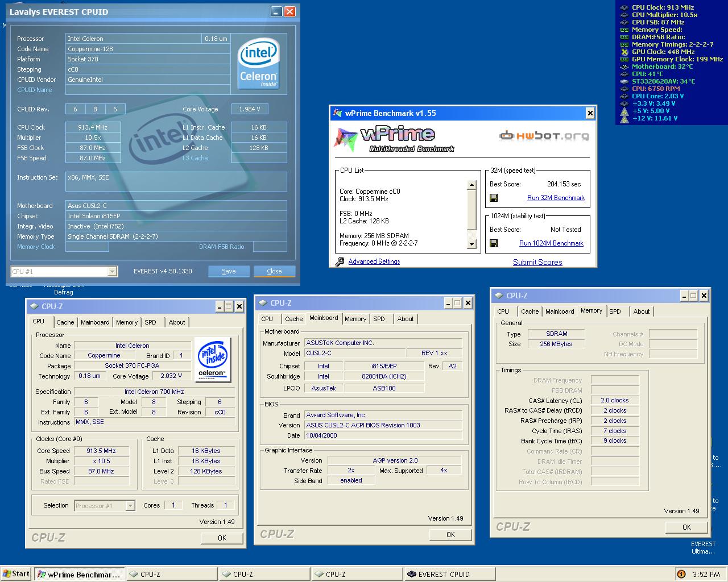This screenshot has width=728, height=582.
Task: Click scroll up arrow in CPU List
Action: point(471,185)
